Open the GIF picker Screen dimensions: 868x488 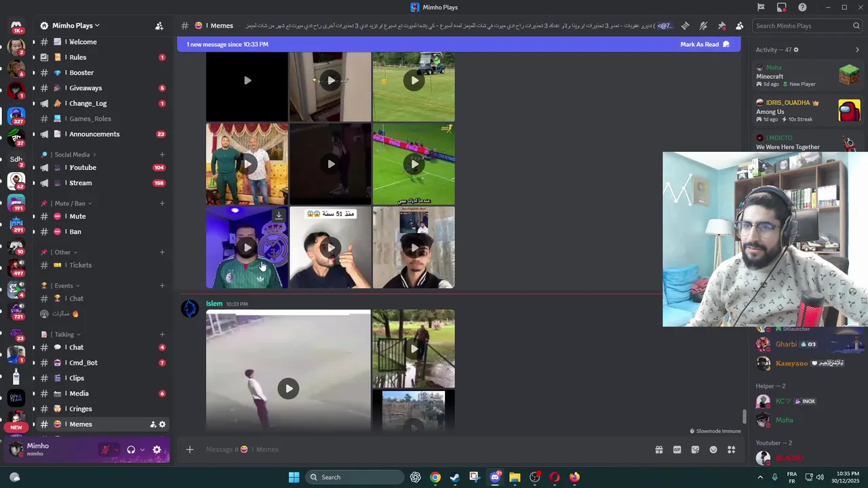pos(677,449)
